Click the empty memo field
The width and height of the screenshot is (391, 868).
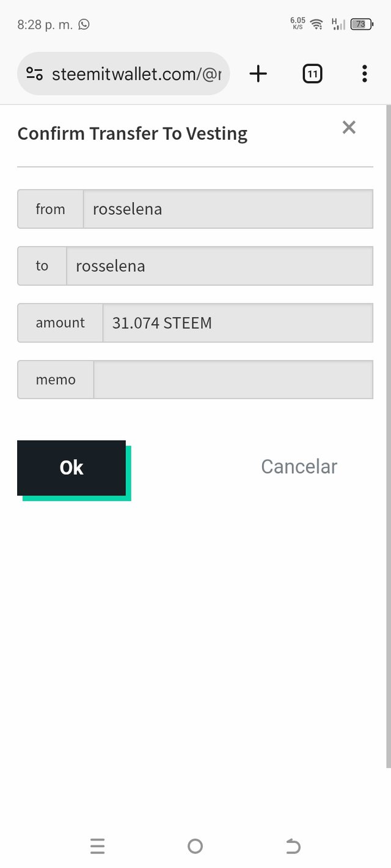click(x=233, y=379)
